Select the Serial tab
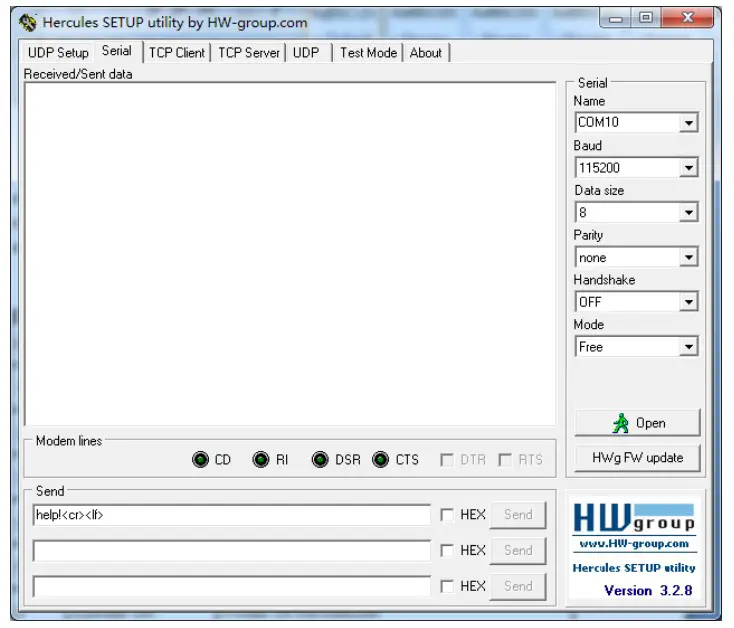 coord(117,51)
